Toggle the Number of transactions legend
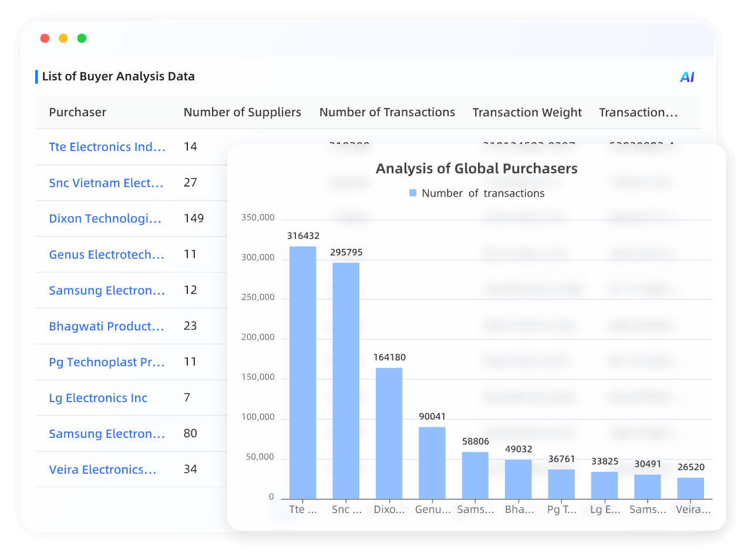Image resolution: width=751 pixels, height=560 pixels. (x=477, y=193)
